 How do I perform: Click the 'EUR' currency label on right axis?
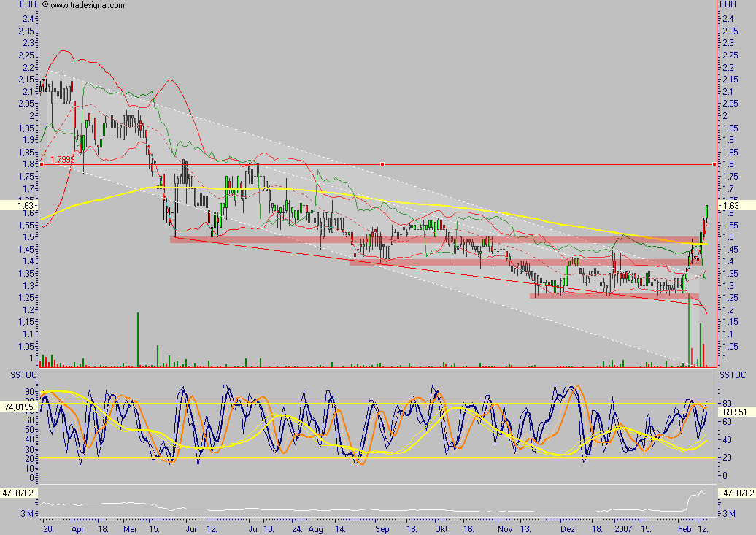[x=728, y=4]
